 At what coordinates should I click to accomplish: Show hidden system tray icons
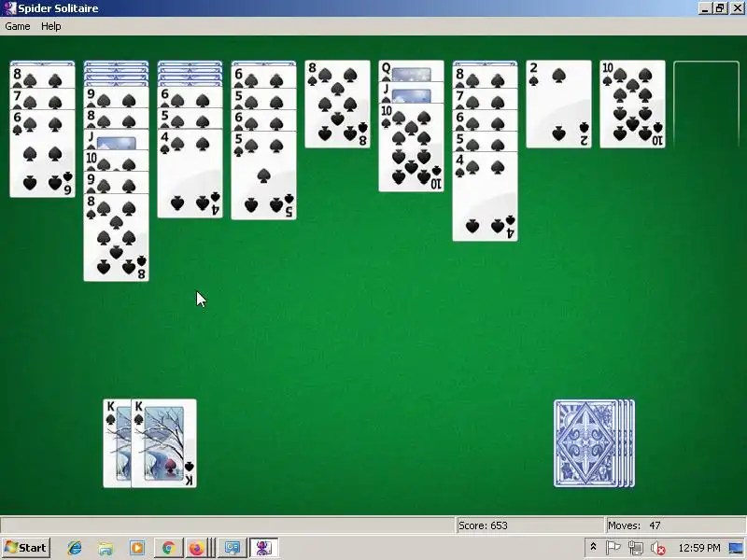[593, 547]
